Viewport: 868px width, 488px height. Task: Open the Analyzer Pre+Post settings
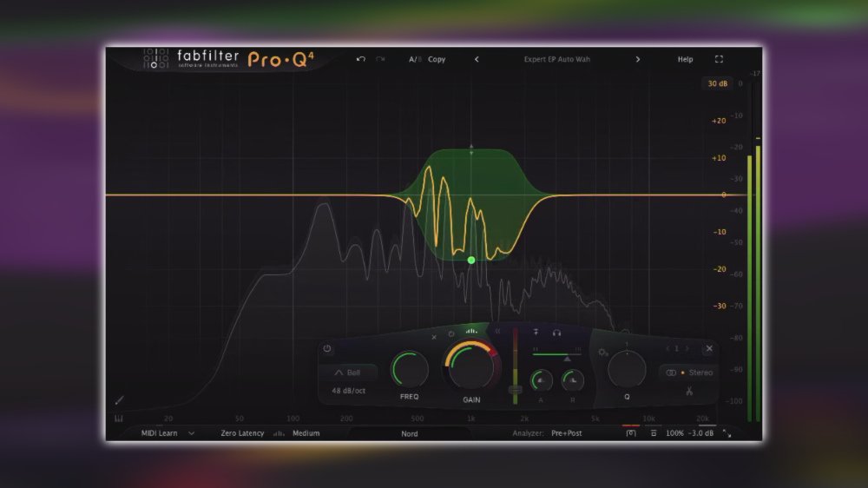tap(566, 433)
